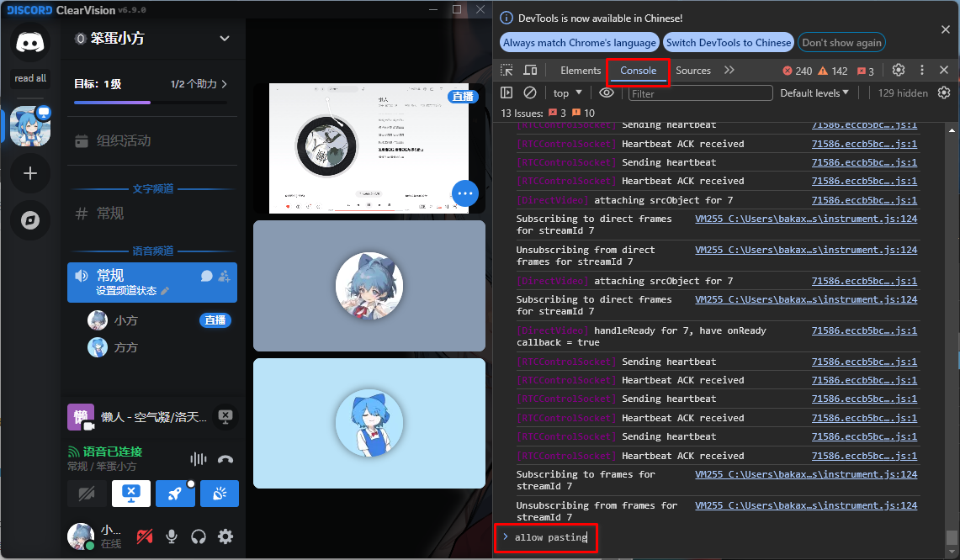Click the console Filter input field
Viewport: 960px width, 560px height.
pos(700,93)
